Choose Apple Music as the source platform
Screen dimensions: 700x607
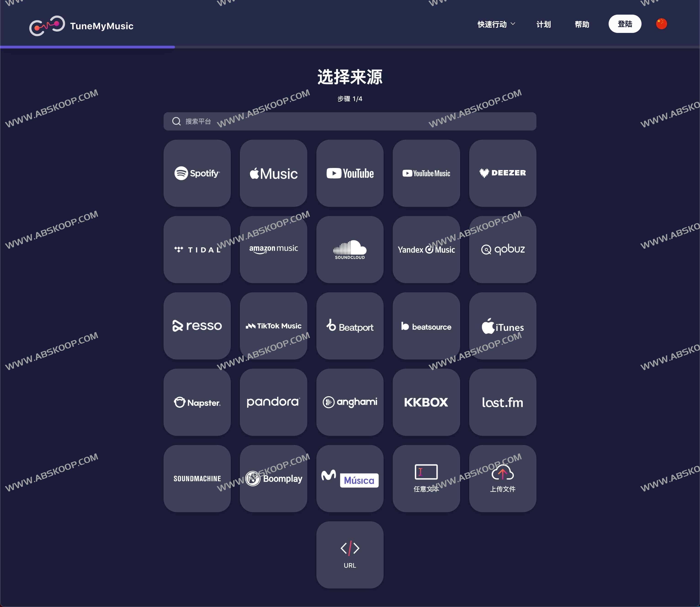pyautogui.click(x=273, y=173)
